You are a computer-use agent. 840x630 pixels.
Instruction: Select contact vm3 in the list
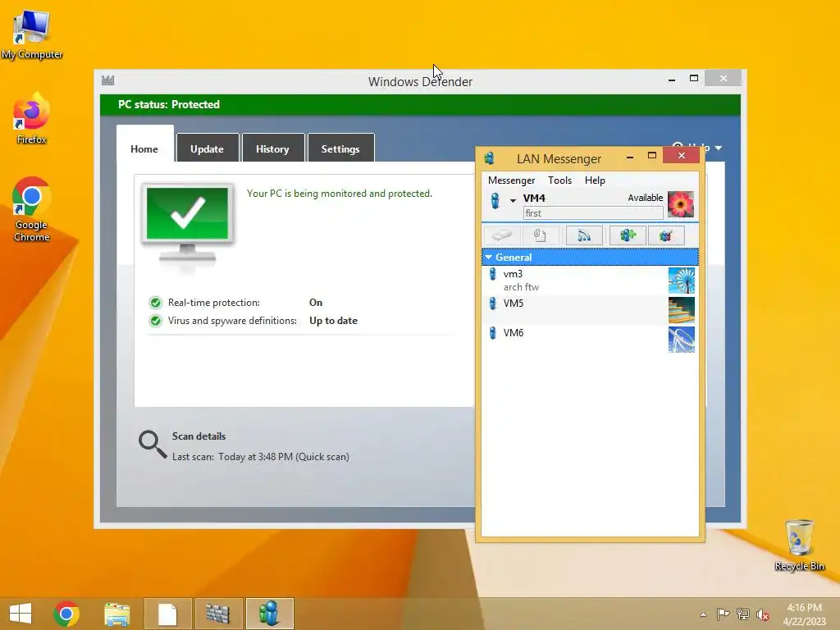[590, 281]
